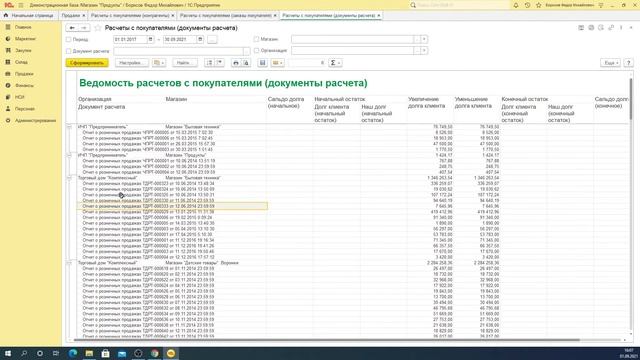
Task: Open the send by email dropdown
Action: tap(278, 63)
